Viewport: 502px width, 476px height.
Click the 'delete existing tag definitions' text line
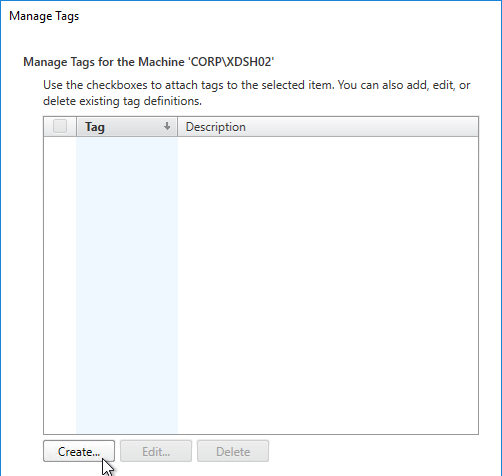tap(122, 101)
